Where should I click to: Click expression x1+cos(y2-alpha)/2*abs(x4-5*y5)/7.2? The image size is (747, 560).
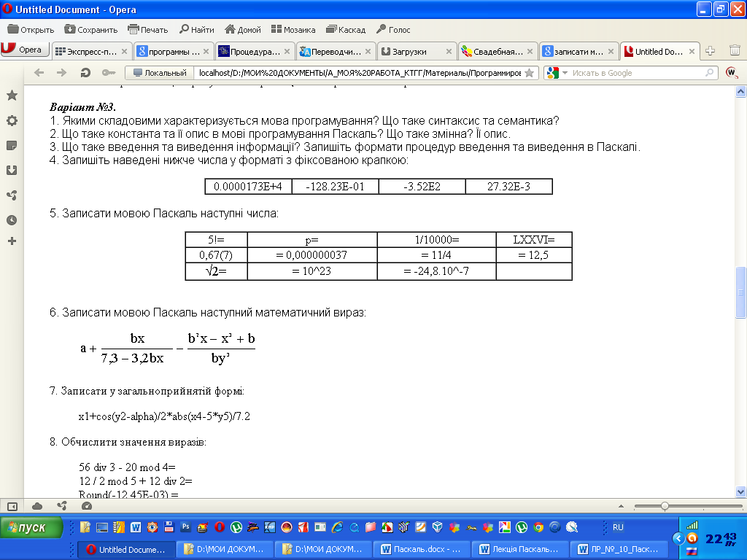point(164,416)
